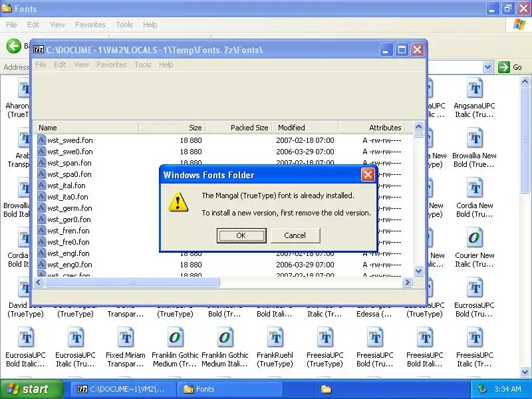This screenshot has width=532, height=399.
Task: Click the folder taskbar button
Action: (326, 389)
